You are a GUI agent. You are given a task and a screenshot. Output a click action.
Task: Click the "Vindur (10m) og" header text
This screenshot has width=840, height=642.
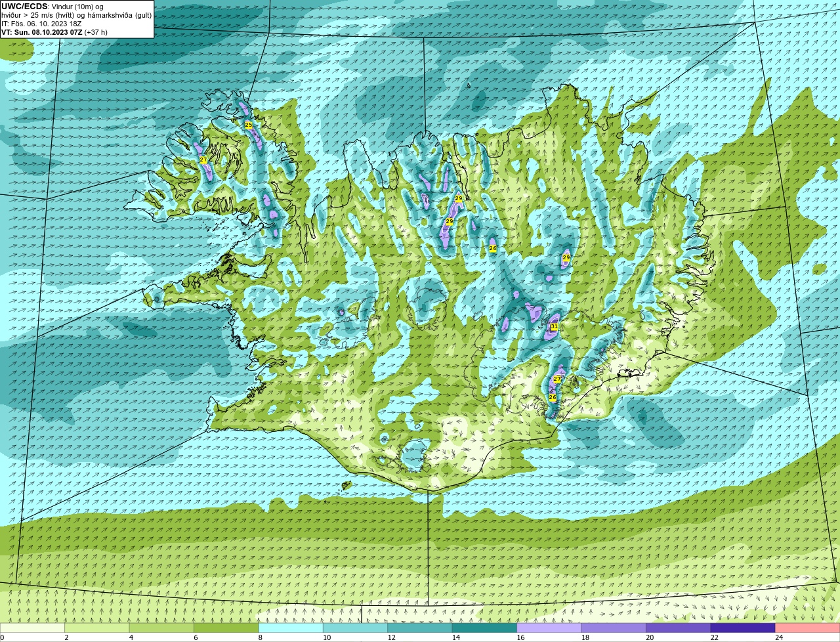point(77,7)
